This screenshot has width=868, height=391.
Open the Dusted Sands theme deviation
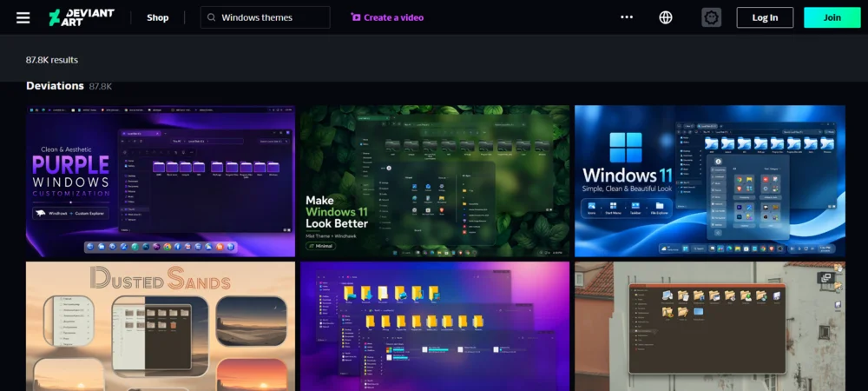pyautogui.click(x=161, y=326)
